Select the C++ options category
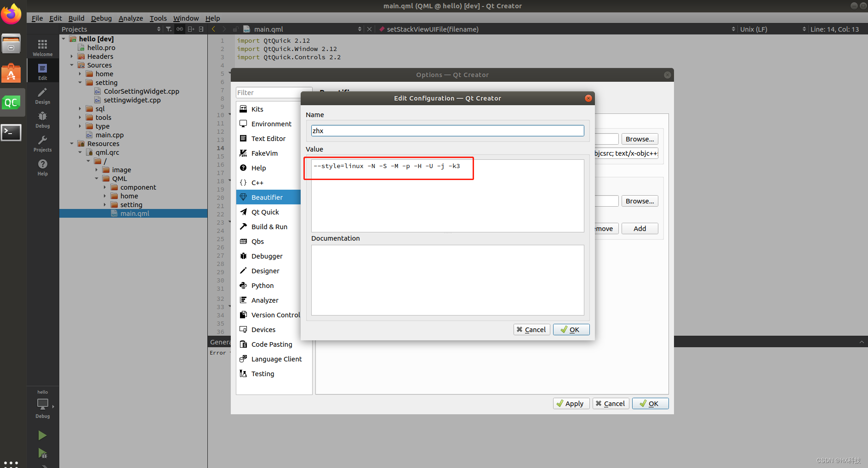The width and height of the screenshot is (868, 468). (268, 183)
